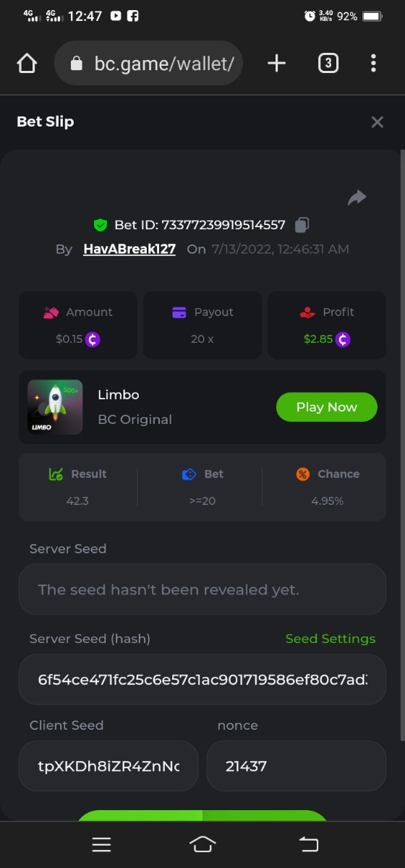Viewport: 405px width, 868px height.
Task: Tap the share arrow icon
Action: tap(357, 197)
